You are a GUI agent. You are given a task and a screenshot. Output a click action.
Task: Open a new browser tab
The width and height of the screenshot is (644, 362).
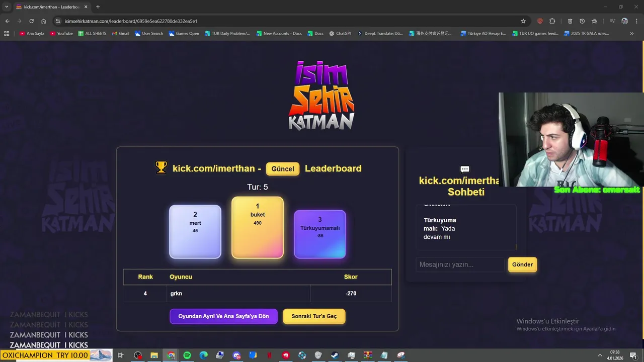[x=98, y=7]
